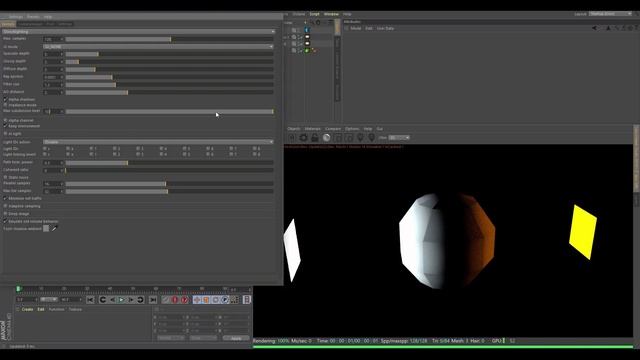Click Max. samples stepper arrows
This screenshot has height=360, width=640.
click(x=62, y=39)
